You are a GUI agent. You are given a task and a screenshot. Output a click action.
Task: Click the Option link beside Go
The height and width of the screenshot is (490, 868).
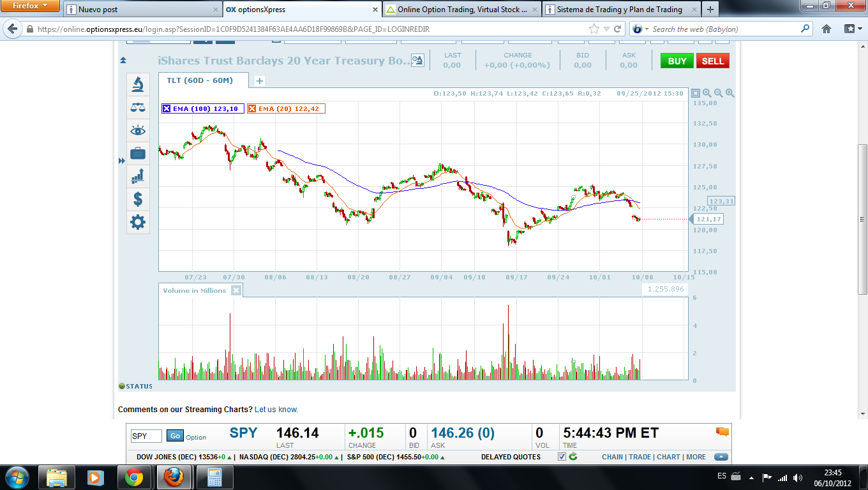pos(196,437)
